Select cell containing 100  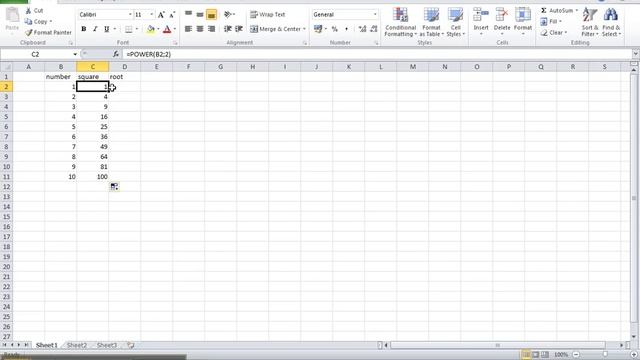93,177
